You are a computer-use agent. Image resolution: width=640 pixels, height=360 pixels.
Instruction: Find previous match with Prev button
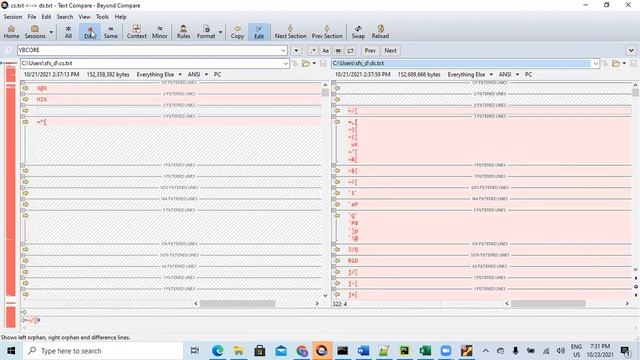(x=370, y=51)
